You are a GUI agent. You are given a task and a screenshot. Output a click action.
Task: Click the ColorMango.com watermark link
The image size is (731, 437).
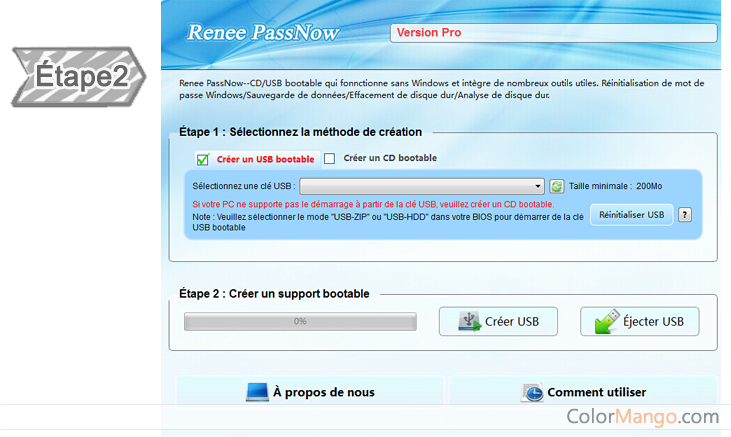pos(642,416)
